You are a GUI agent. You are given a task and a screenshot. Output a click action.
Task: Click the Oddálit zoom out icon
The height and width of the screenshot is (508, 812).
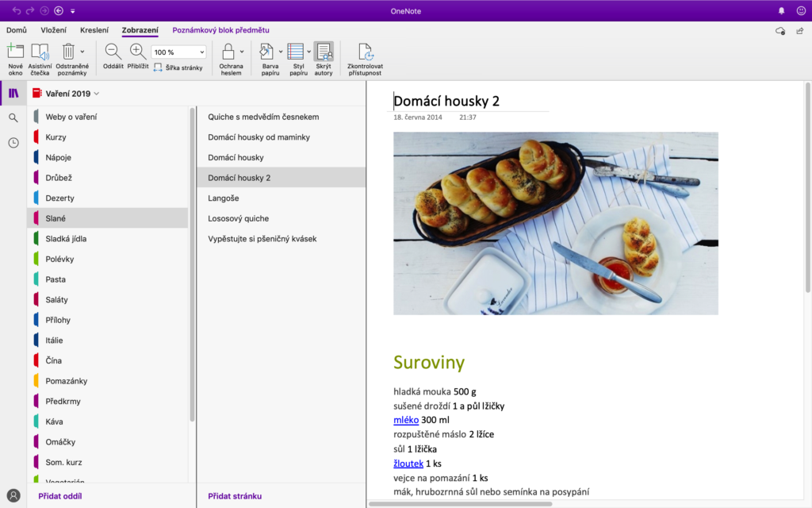pyautogui.click(x=113, y=52)
